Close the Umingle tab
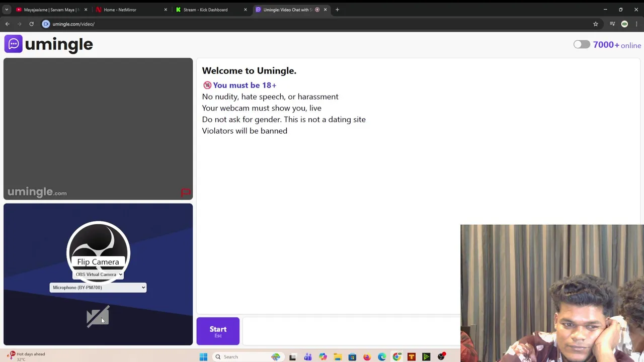Viewport: 644px width, 362px height. pyautogui.click(x=325, y=10)
